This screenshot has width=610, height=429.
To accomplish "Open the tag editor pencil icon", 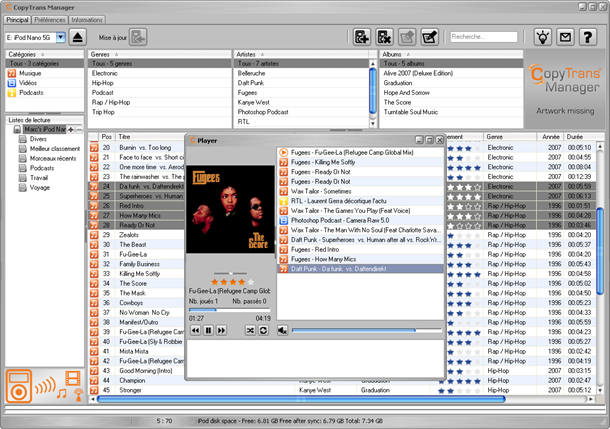I will pyautogui.click(x=429, y=37).
